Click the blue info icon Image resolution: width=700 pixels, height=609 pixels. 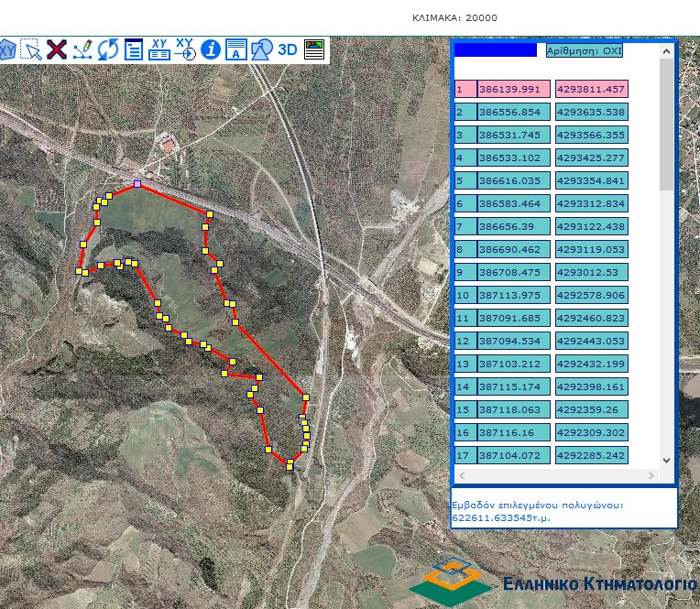tap(211, 49)
